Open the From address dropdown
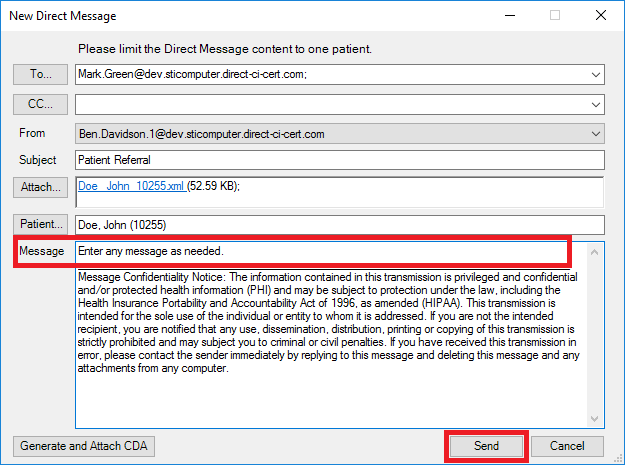This screenshot has height=465, width=625. [596, 132]
